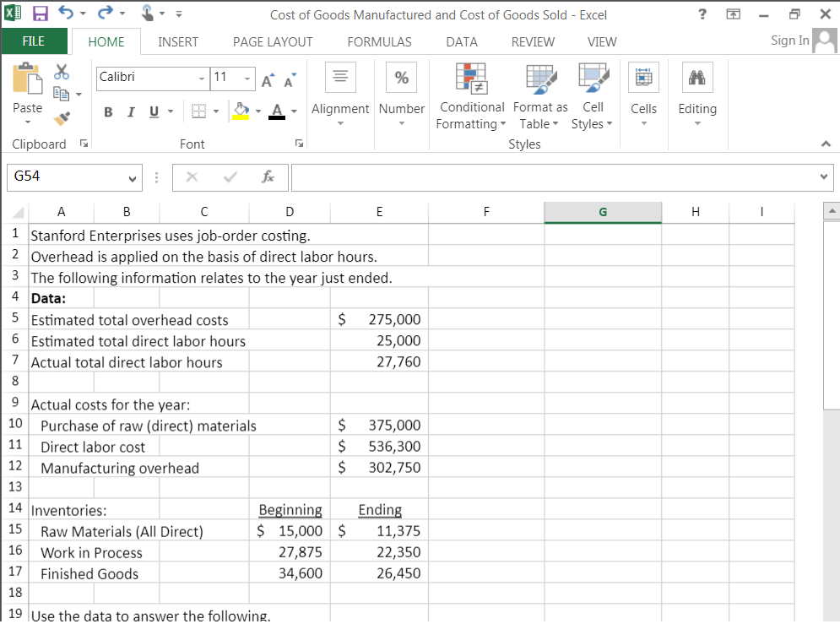Open the Font dialog launcher
This screenshot has height=624, width=840.
point(299,143)
